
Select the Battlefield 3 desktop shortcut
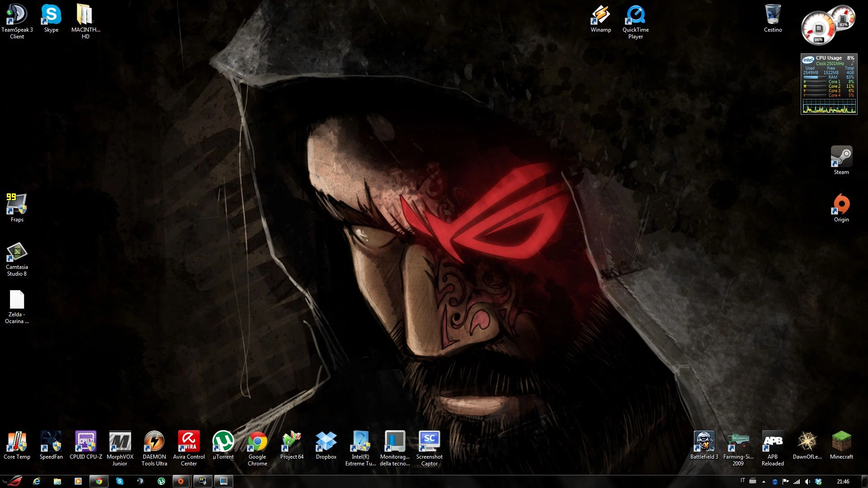pos(704,445)
